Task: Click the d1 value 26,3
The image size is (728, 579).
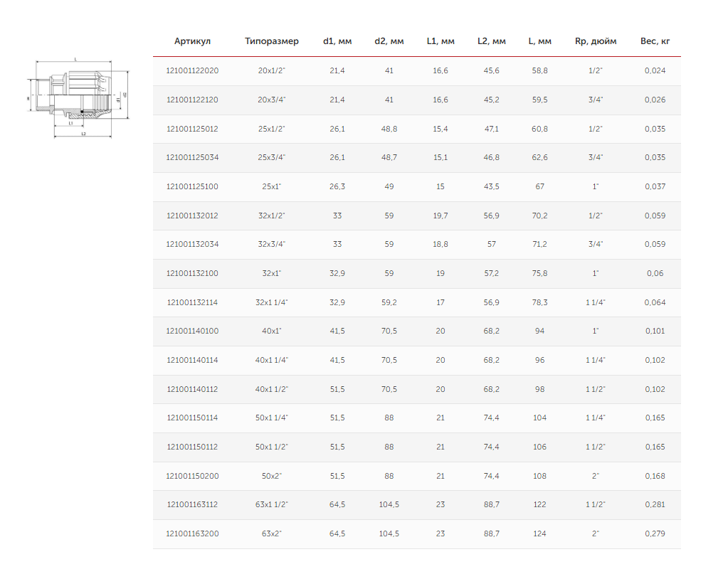Action: point(337,186)
